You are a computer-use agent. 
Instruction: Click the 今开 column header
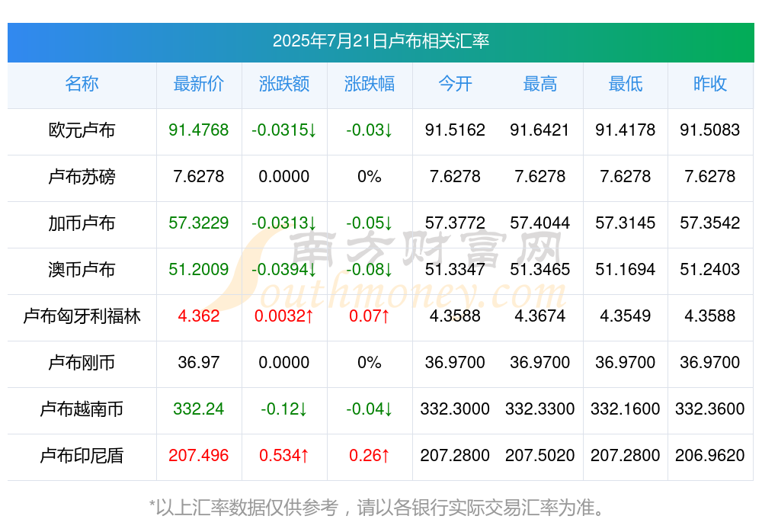click(455, 84)
